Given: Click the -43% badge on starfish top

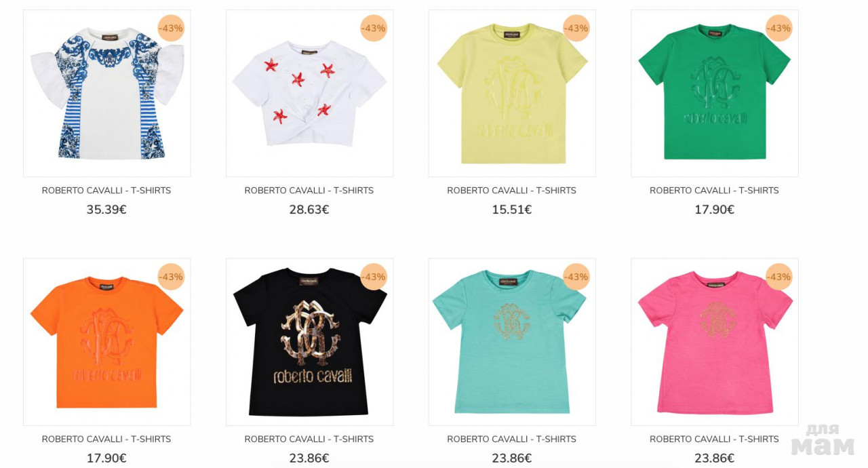Looking at the screenshot, I should pos(374,28).
